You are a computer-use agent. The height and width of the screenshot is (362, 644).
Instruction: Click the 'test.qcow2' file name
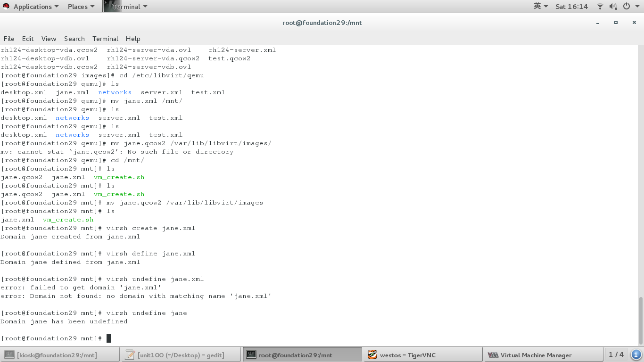point(230,58)
